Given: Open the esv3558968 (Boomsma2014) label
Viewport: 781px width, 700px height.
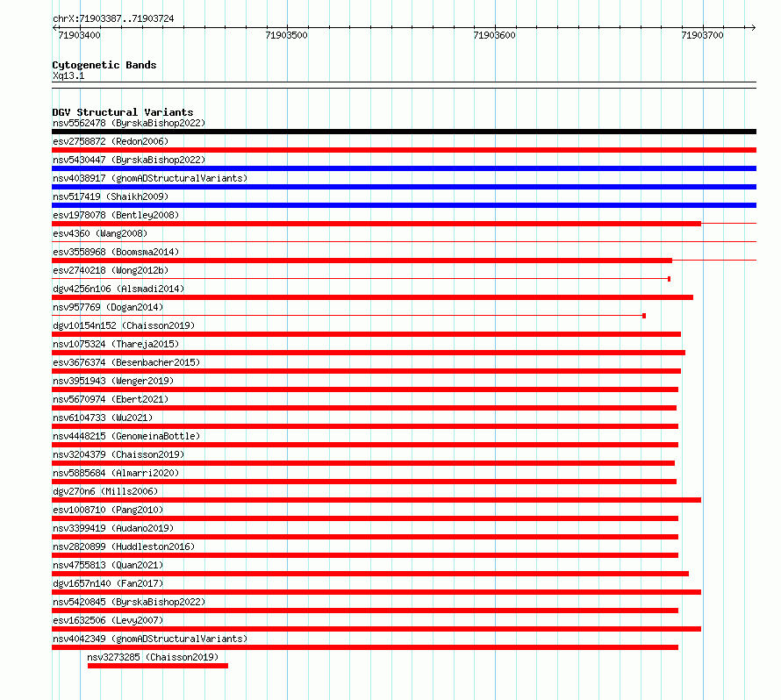Looking at the screenshot, I should 116,252.
